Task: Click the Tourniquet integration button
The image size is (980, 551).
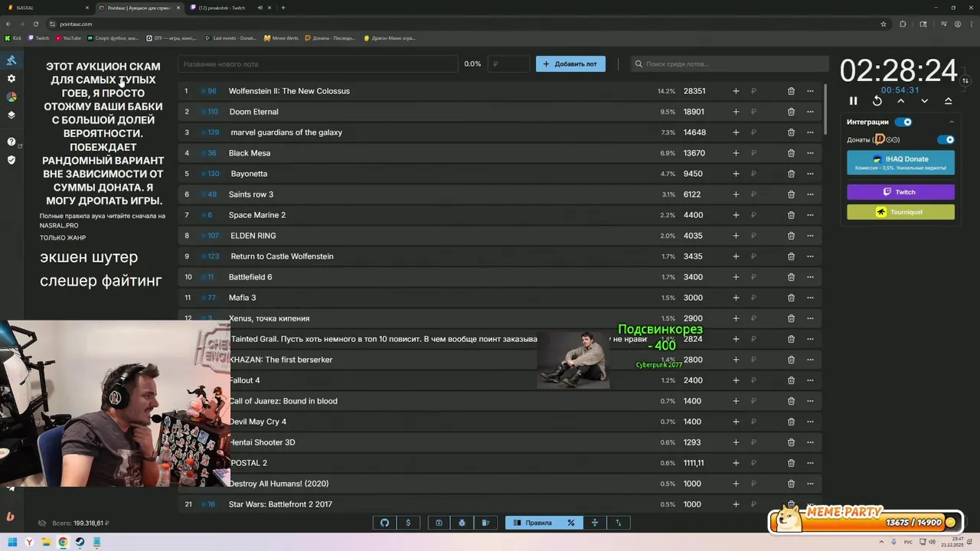Action: pyautogui.click(x=900, y=212)
